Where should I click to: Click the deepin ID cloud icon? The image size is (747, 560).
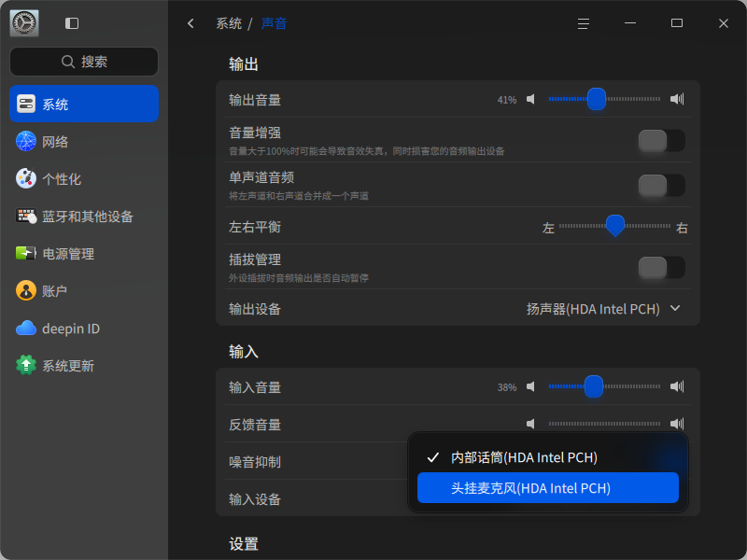click(x=26, y=329)
